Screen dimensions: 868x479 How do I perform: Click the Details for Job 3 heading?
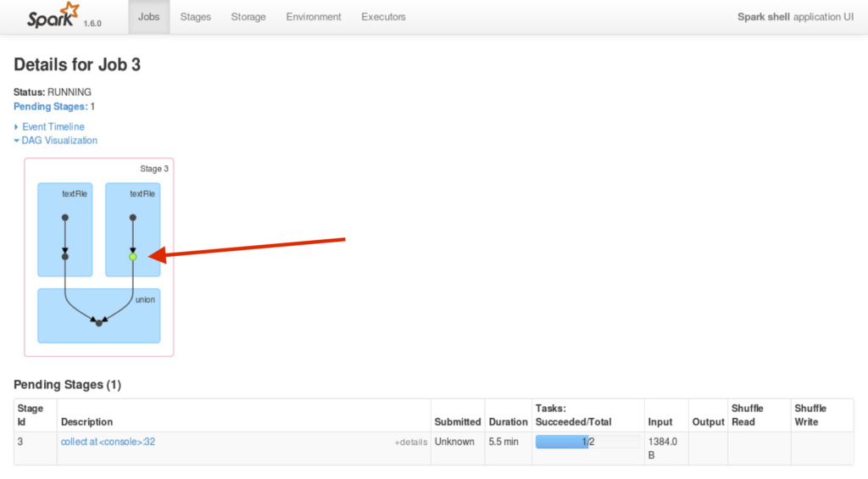click(x=77, y=64)
